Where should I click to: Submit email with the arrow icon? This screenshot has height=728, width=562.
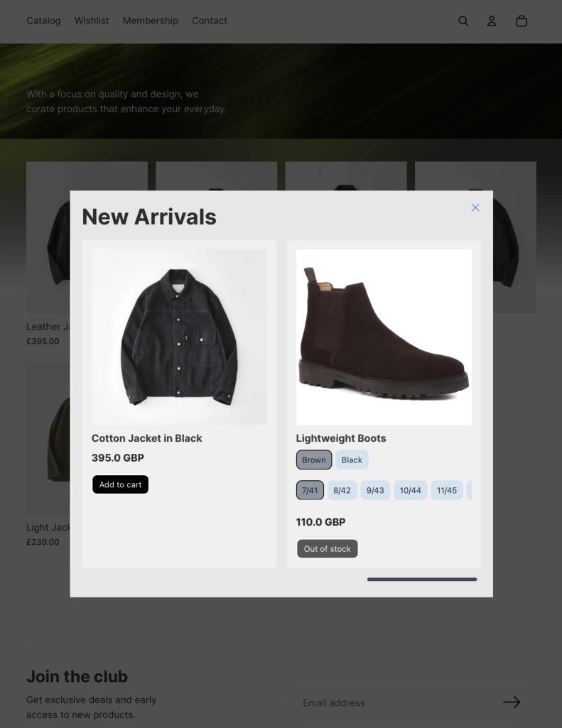[512, 702]
